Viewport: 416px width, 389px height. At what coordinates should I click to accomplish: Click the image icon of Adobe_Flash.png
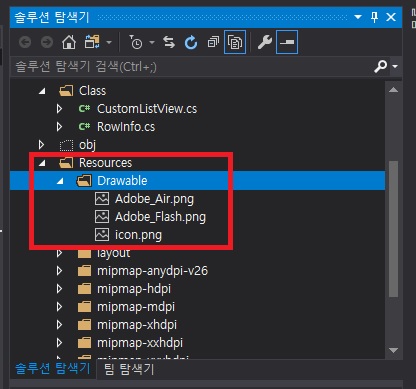point(102,217)
